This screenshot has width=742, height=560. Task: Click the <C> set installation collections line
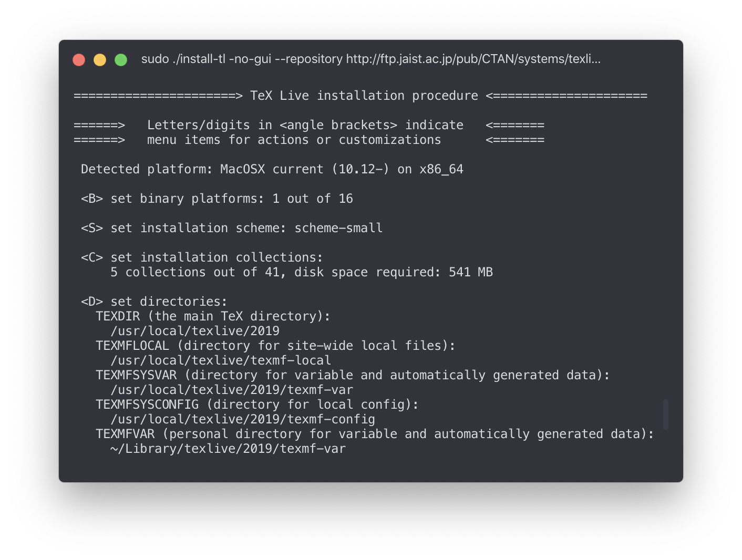click(202, 257)
